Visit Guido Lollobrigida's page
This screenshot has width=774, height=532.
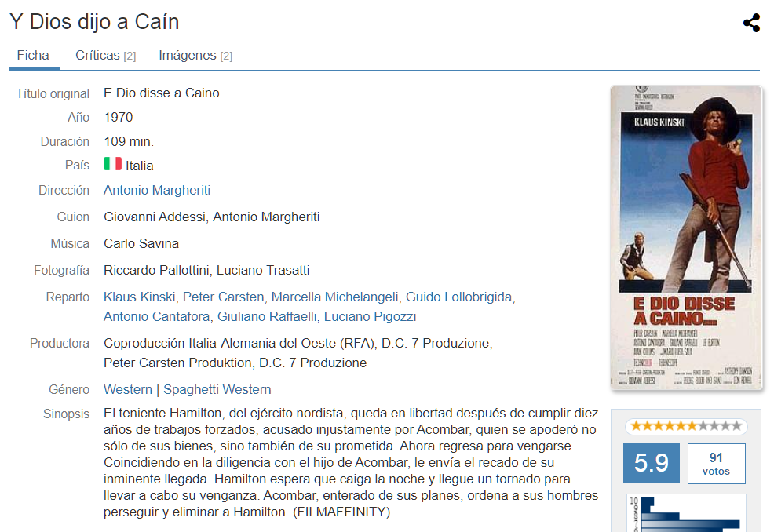point(458,297)
